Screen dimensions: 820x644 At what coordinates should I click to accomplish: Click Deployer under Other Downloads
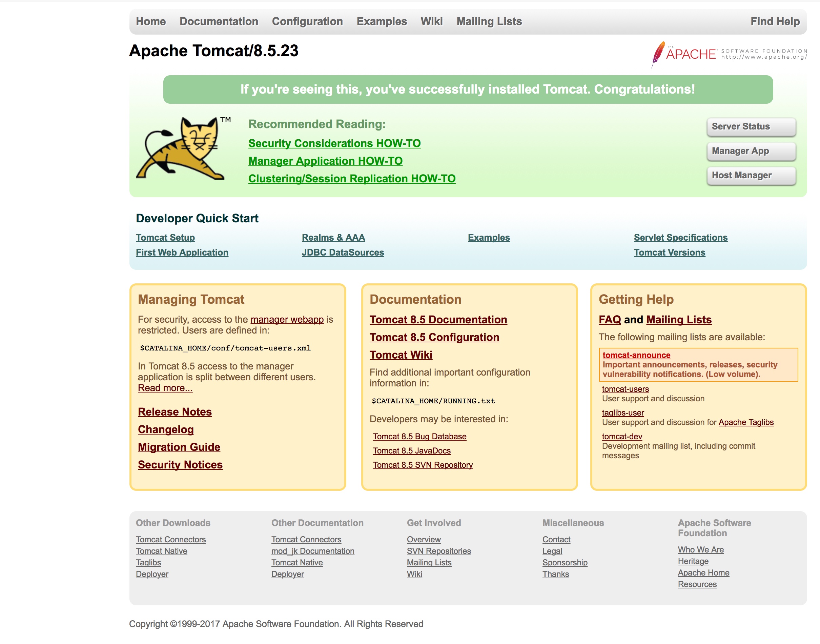coord(152,574)
